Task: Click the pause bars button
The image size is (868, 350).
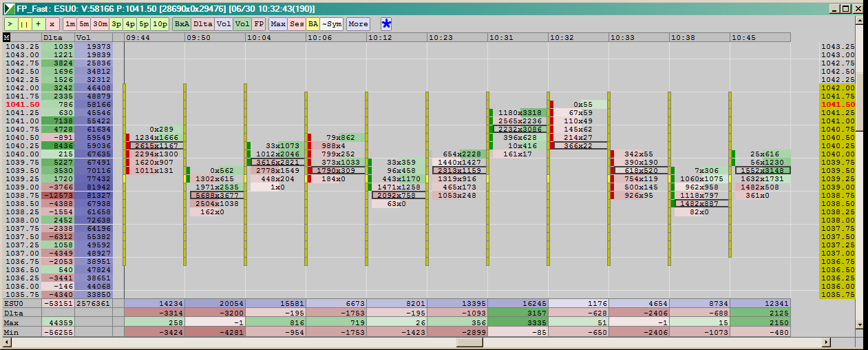Action: coord(24,23)
